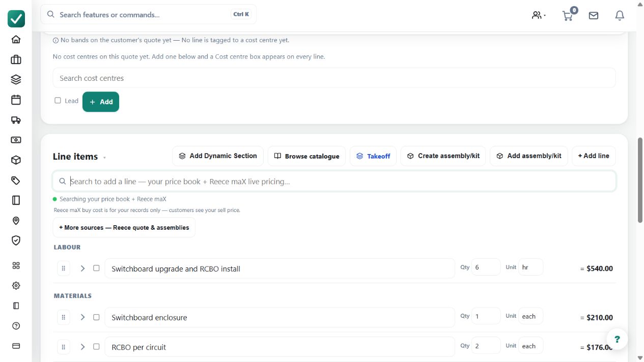Click the + Add line button
This screenshot has width=644, height=362.
point(594,156)
